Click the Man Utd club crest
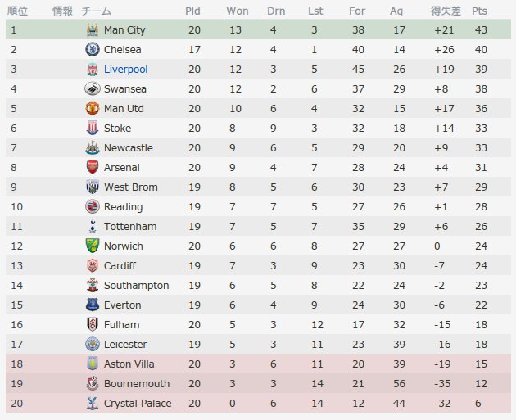 pyautogui.click(x=93, y=109)
